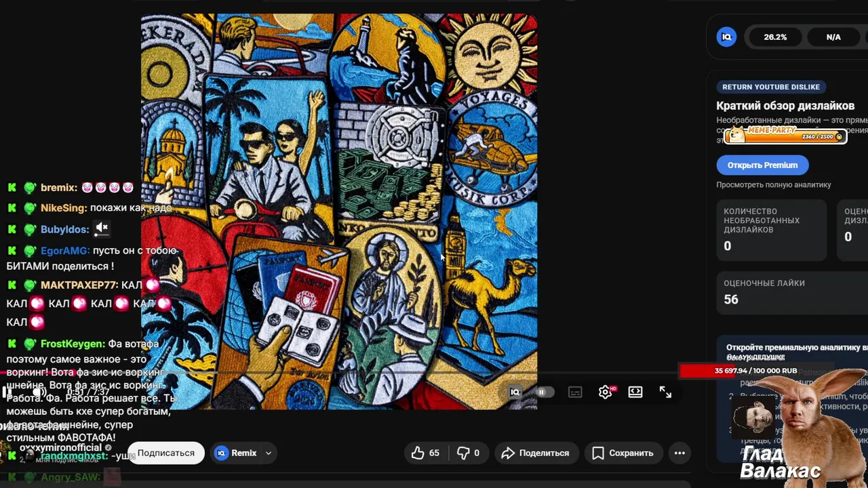Image resolution: width=868 pixels, height=488 pixels.
Task: Click bremix username in chat
Action: click(58, 188)
